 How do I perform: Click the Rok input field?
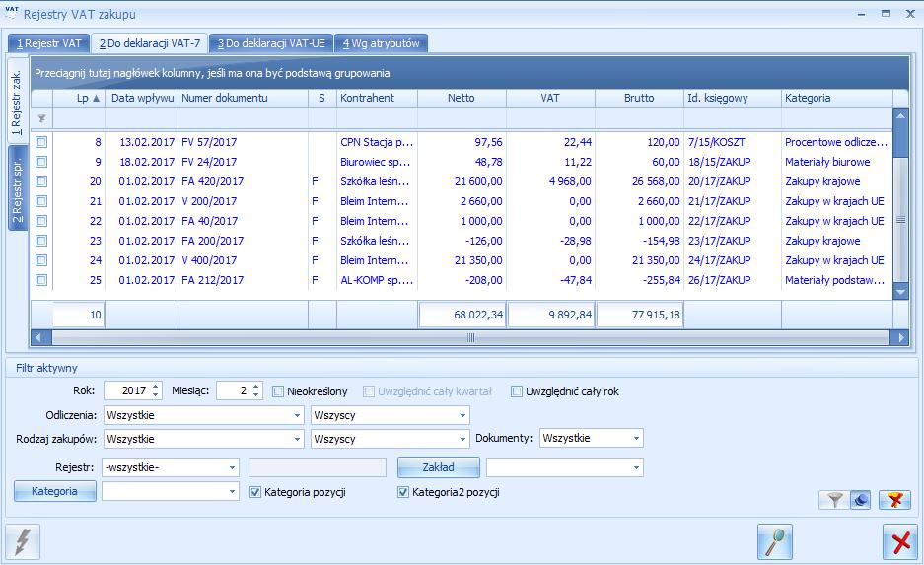pyautogui.click(x=126, y=390)
